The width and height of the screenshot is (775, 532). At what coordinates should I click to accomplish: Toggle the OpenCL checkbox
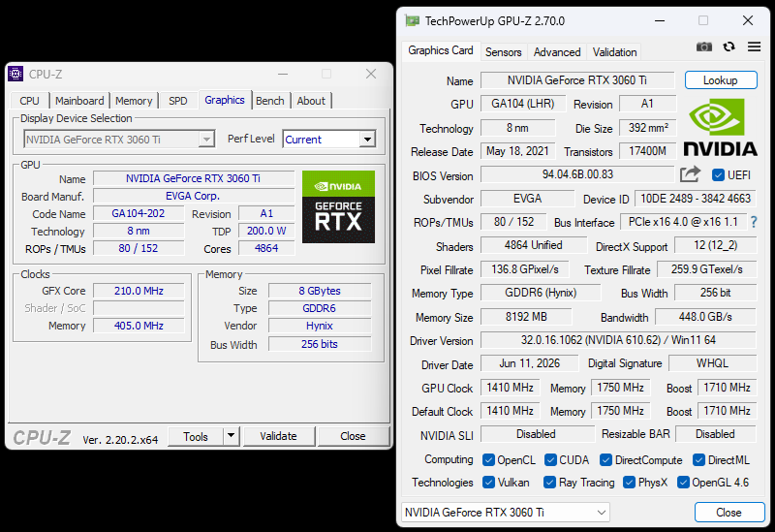pyautogui.click(x=488, y=460)
